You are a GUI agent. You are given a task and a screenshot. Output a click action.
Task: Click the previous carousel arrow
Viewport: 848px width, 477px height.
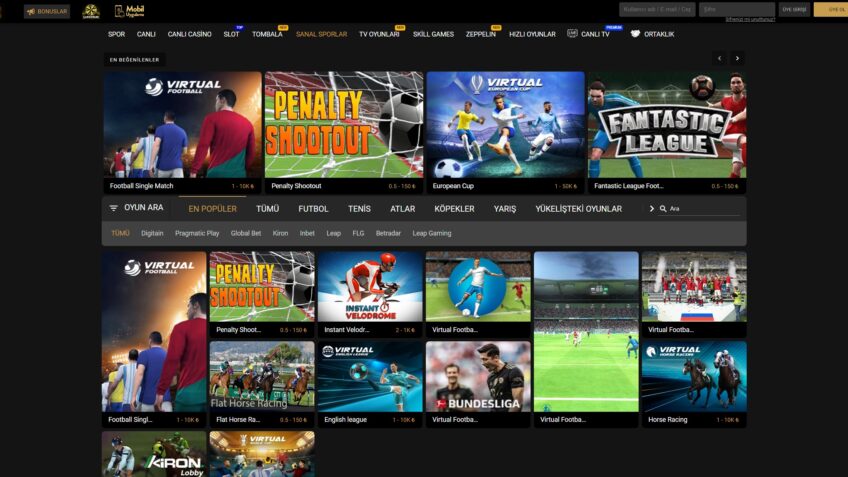(x=719, y=59)
